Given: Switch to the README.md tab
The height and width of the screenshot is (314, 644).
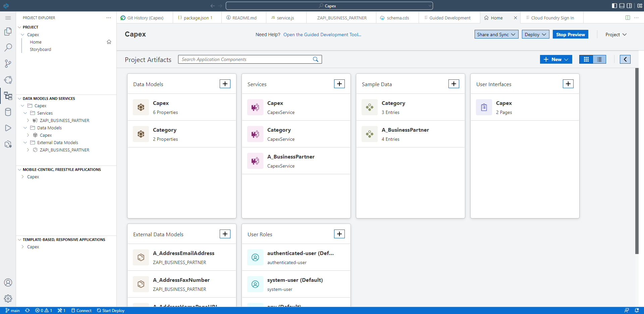Looking at the screenshot, I should point(244,18).
